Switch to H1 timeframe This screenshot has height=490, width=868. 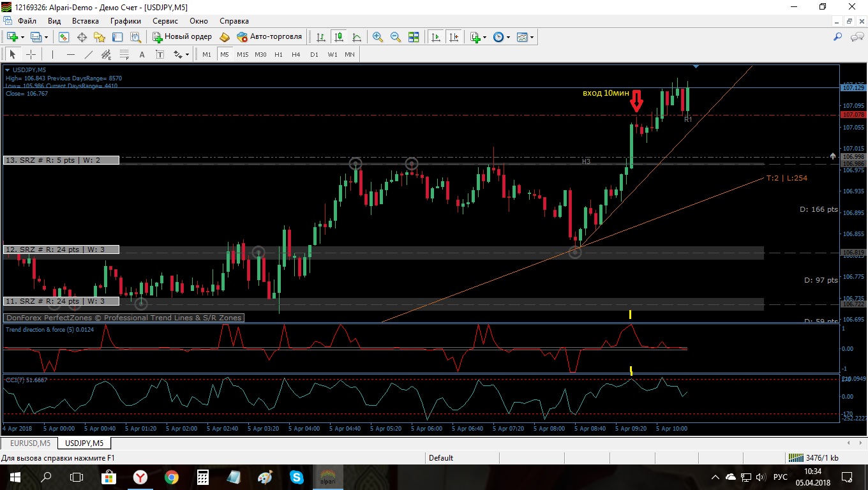coord(278,54)
